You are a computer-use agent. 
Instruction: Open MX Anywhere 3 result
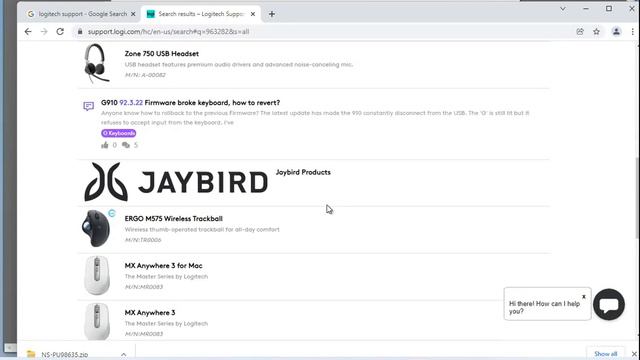(150, 313)
